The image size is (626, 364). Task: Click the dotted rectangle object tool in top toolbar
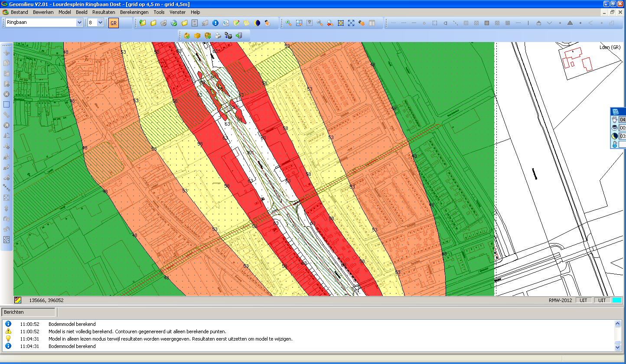click(435, 23)
